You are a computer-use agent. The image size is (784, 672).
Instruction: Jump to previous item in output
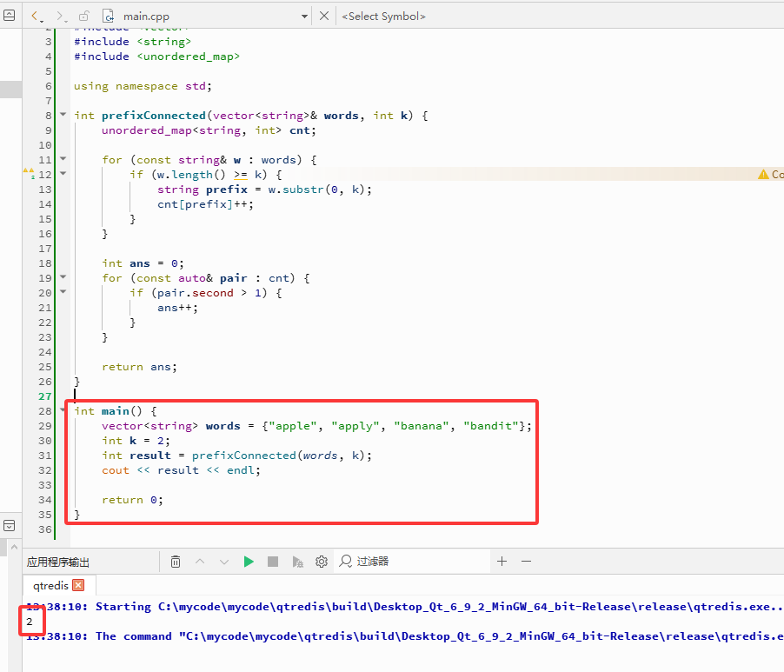(x=200, y=562)
